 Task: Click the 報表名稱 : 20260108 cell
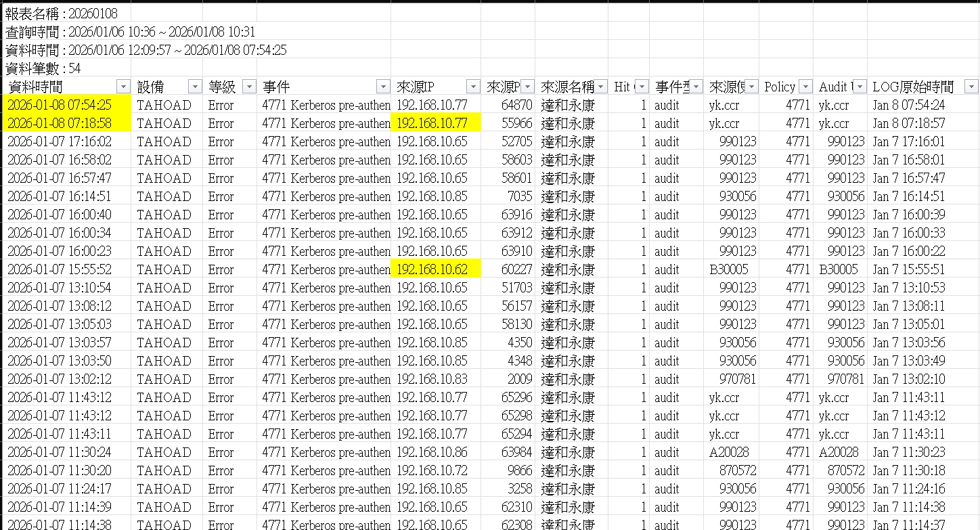point(66,13)
